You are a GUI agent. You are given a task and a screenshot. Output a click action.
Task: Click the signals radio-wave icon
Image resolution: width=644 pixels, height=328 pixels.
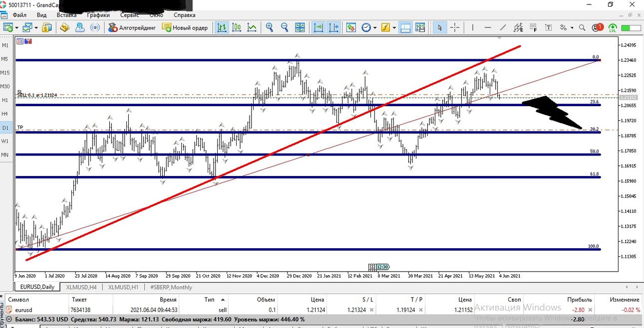[x=95, y=27]
